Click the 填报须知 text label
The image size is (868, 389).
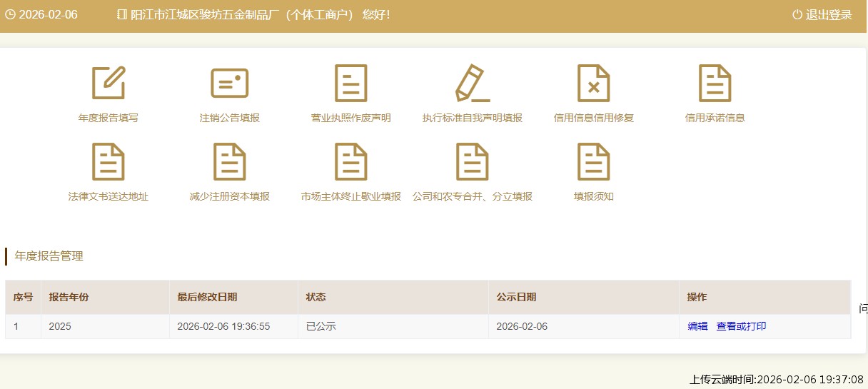click(594, 196)
